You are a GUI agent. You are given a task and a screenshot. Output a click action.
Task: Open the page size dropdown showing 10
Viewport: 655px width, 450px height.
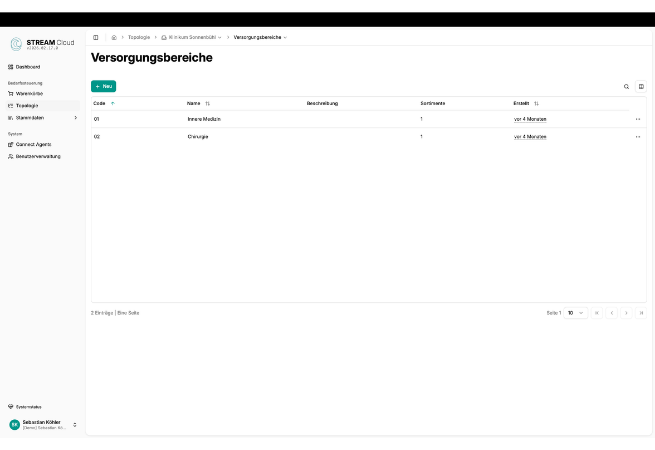pyautogui.click(x=576, y=313)
